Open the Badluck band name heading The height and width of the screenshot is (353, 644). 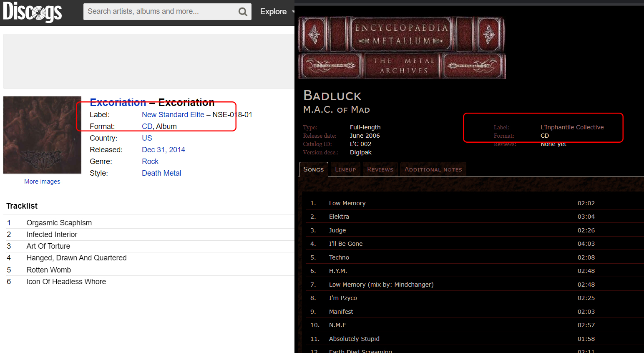click(332, 96)
